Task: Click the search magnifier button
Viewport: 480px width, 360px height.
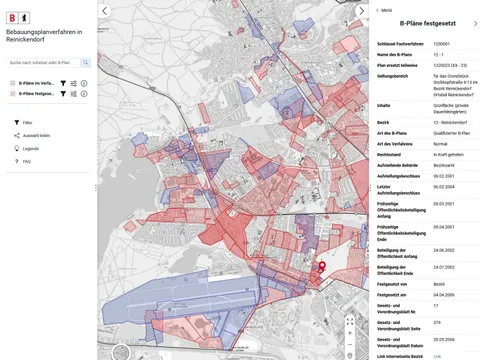Action: [85, 62]
